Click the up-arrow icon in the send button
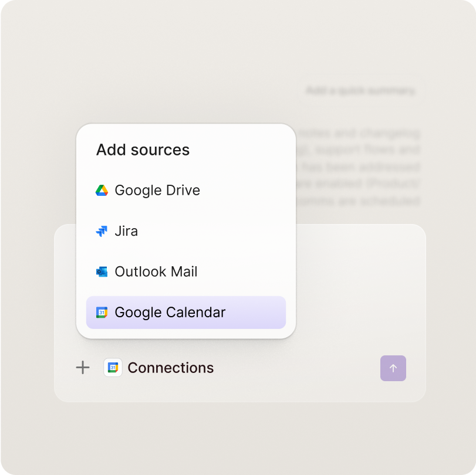 coord(393,368)
